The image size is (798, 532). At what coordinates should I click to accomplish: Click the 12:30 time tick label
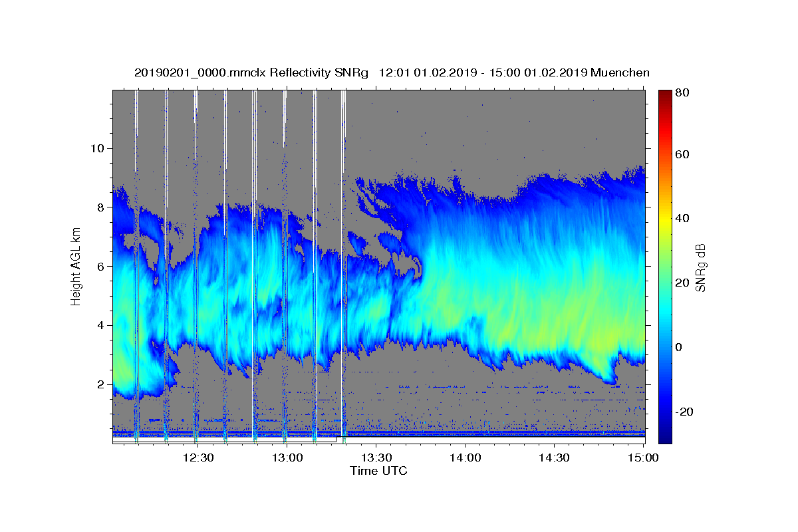coord(198,458)
